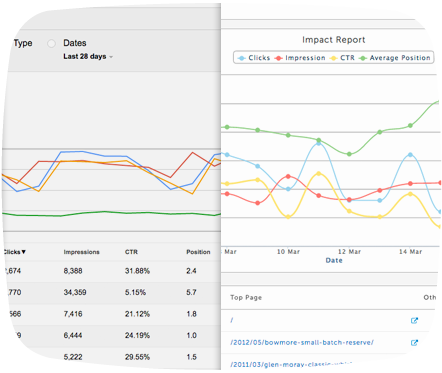Click the green Average Position point at 14 Mar

tap(410, 126)
